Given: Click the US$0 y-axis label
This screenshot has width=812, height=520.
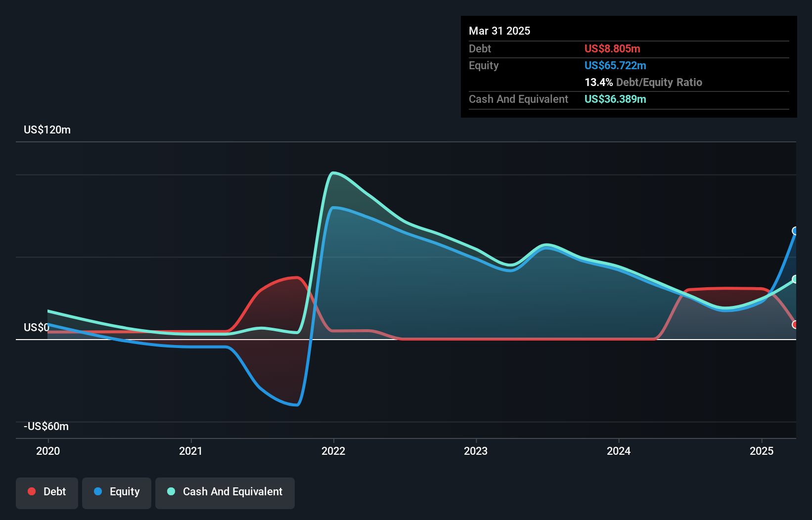Looking at the screenshot, I should pos(37,327).
